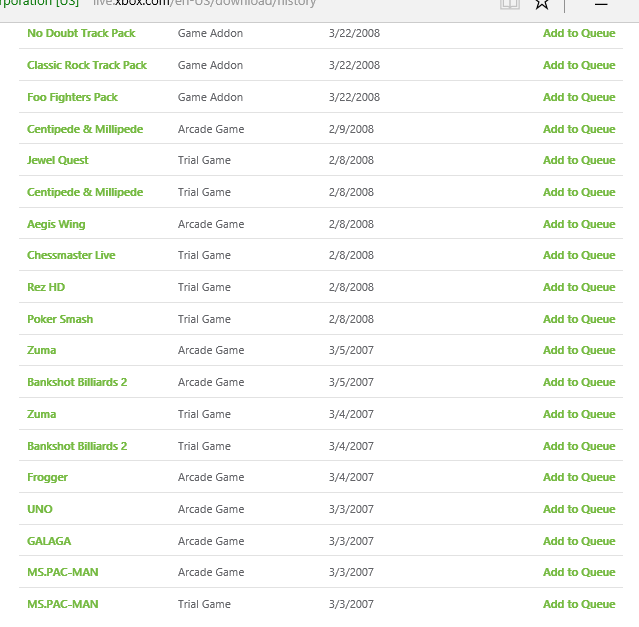Add GALAGA to queue
The height and width of the screenshot is (627, 639).
click(579, 541)
